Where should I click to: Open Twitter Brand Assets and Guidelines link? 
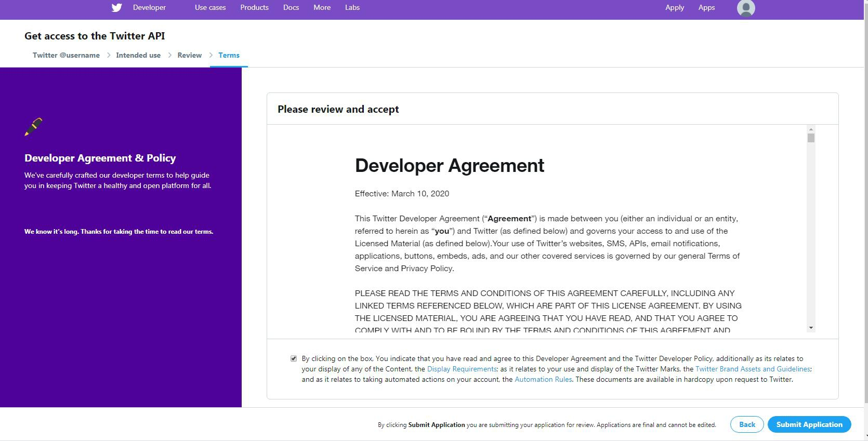pos(753,369)
